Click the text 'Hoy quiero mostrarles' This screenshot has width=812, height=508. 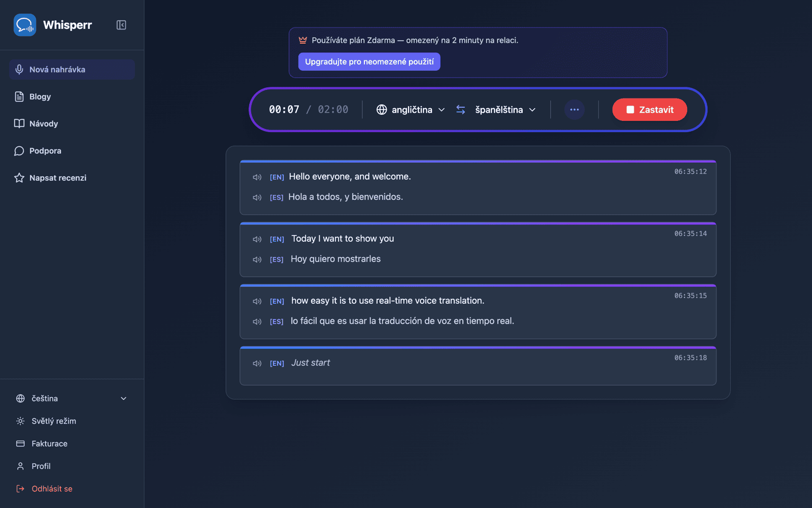click(335, 259)
